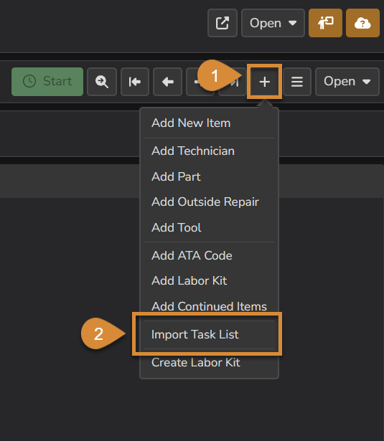Expand the top Open dropdown
Image resolution: width=384 pixels, height=441 pixels.
click(x=273, y=23)
